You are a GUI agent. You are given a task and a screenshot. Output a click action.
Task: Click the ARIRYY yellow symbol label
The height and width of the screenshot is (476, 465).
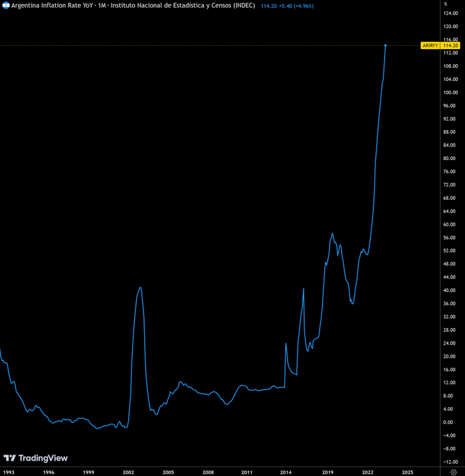(x=430, y=46)
